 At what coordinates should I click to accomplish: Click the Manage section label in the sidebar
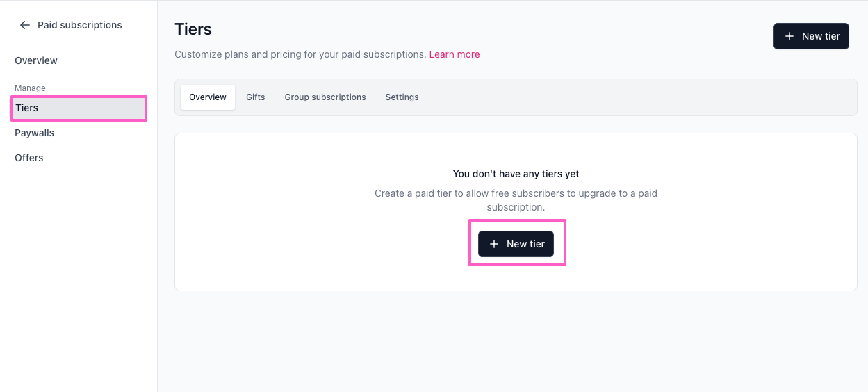tap(30, 88)
